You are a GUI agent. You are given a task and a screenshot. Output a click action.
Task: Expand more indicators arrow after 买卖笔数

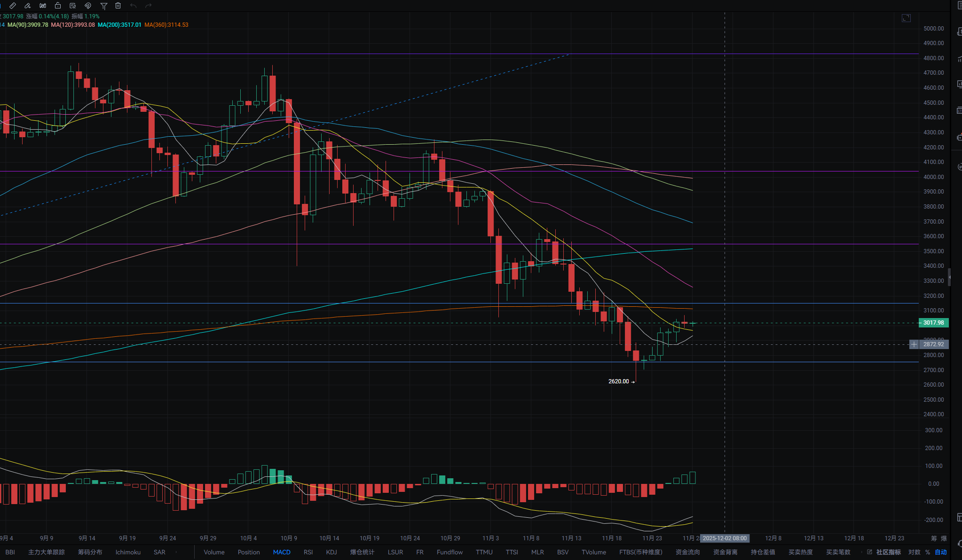(x=861, y=552)
